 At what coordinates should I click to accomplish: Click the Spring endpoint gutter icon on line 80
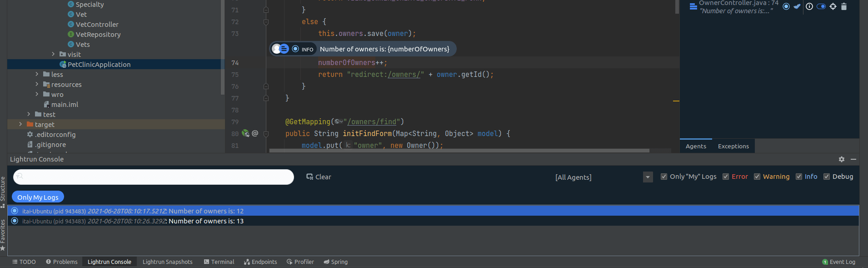click(245, 133)
